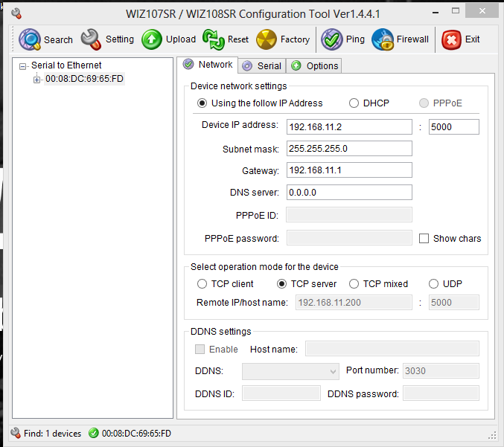Tick the Show chars checkbox
Image resolution: width=504 pixels, height=447 pixels.
(424, 238)
